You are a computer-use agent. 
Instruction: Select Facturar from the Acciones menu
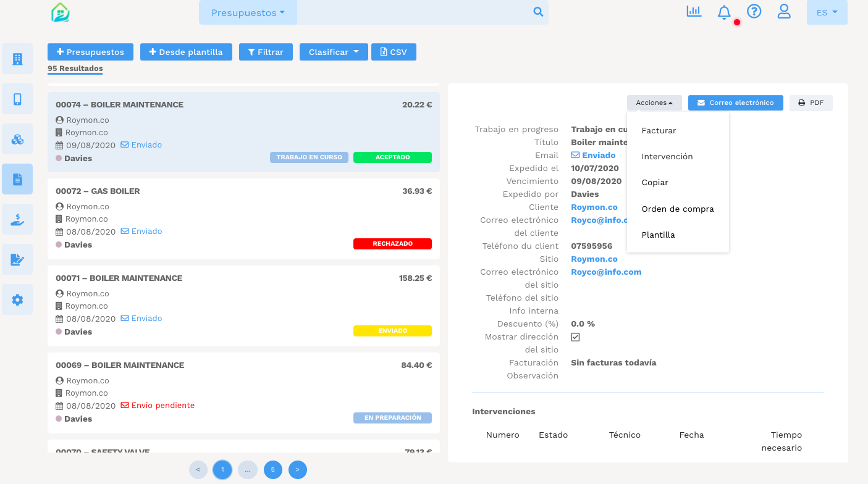pyautogui.click(x=659, y=130)
